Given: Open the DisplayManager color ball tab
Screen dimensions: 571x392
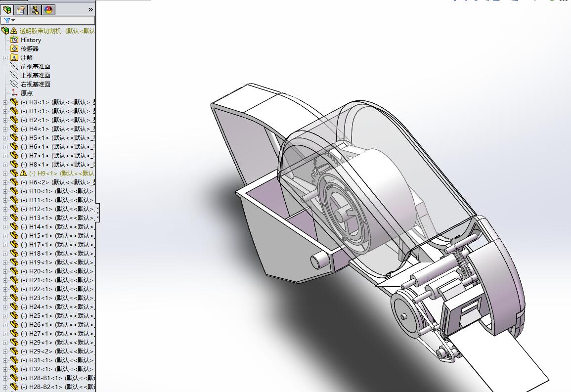Looking at the screenshot, I should [48, 10].
